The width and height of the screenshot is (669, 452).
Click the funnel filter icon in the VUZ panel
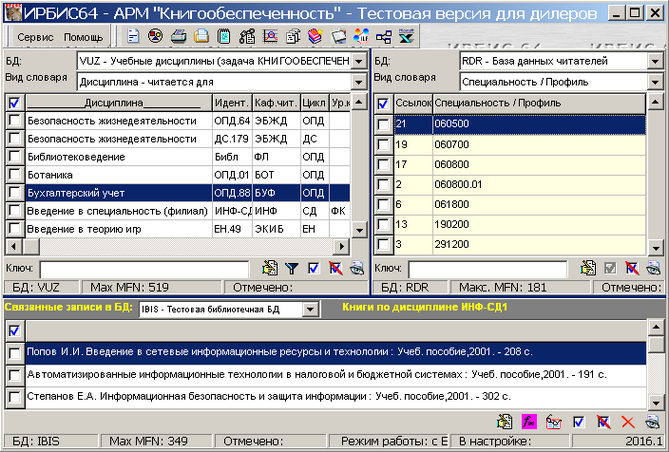click(292, 268)
